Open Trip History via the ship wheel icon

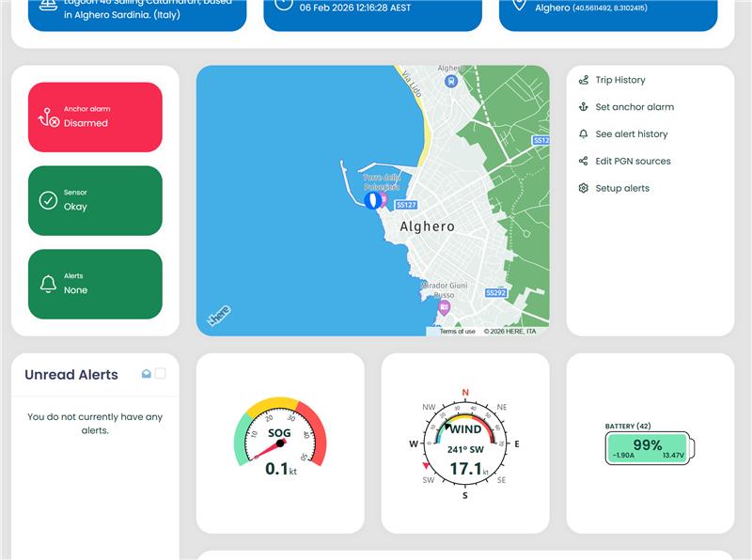584,80
